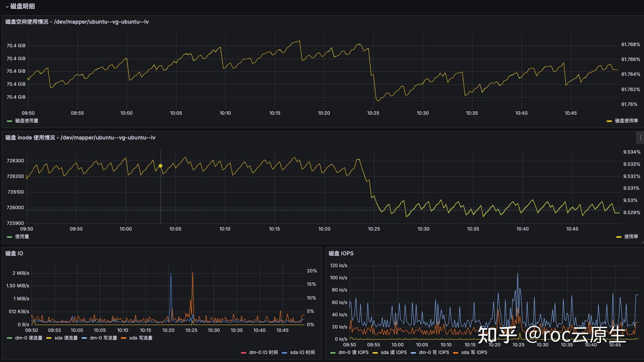The image size is (644, 362).
Task: Click 10:20 on the 磁盘 IO time axis
Action: pos(168,330)
